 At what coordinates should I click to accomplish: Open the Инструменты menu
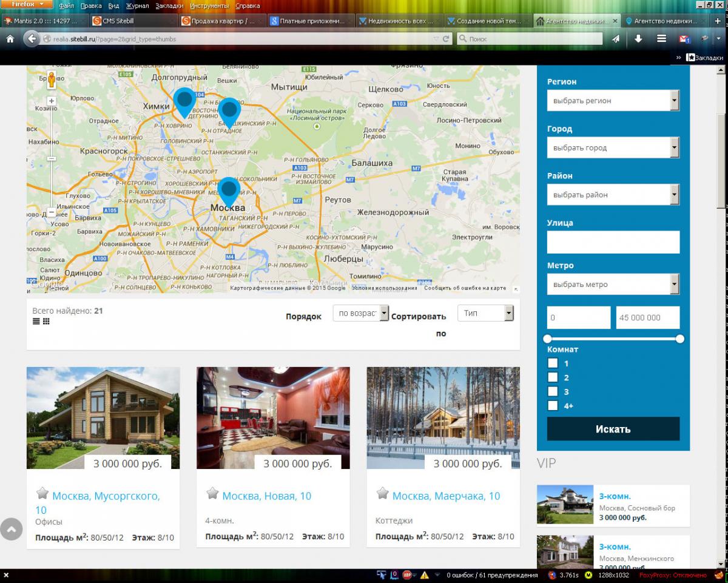point(209,5)
